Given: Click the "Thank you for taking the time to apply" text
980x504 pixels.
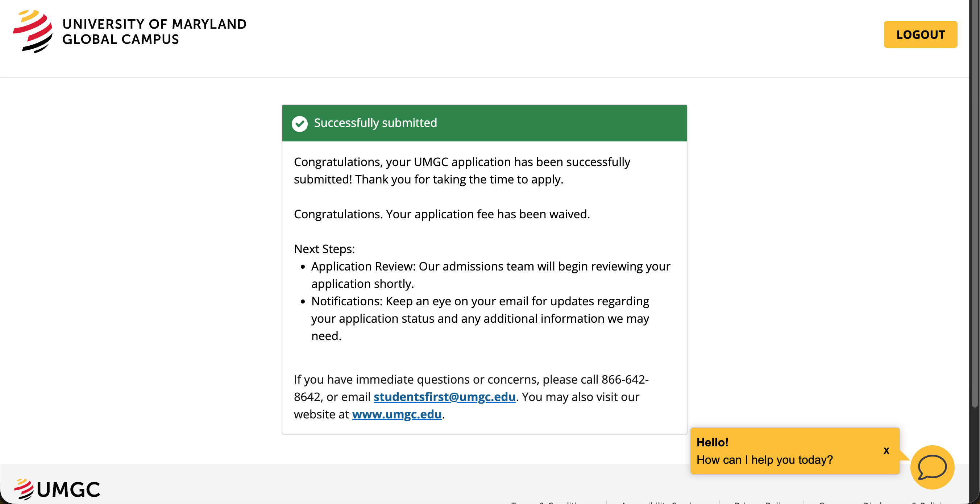Looking at the screenshot, I should pos(459,179).
